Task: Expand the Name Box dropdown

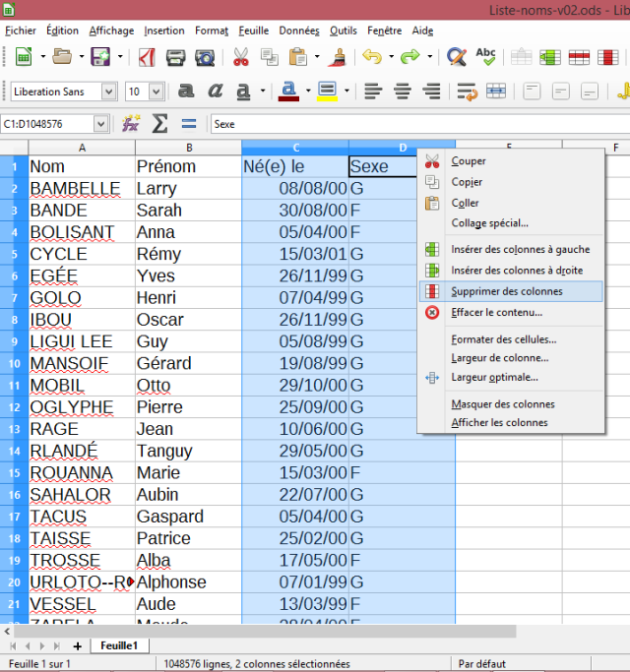Action: pyautogui.click(x=100, y=124)
